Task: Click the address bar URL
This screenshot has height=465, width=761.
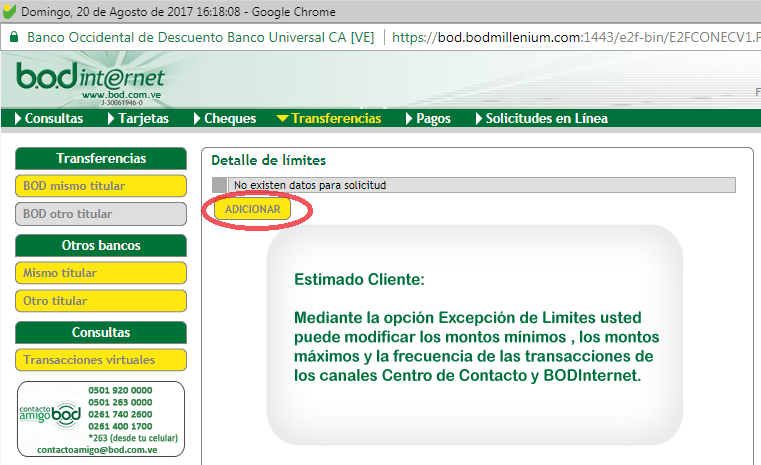Action: point(576,37)
